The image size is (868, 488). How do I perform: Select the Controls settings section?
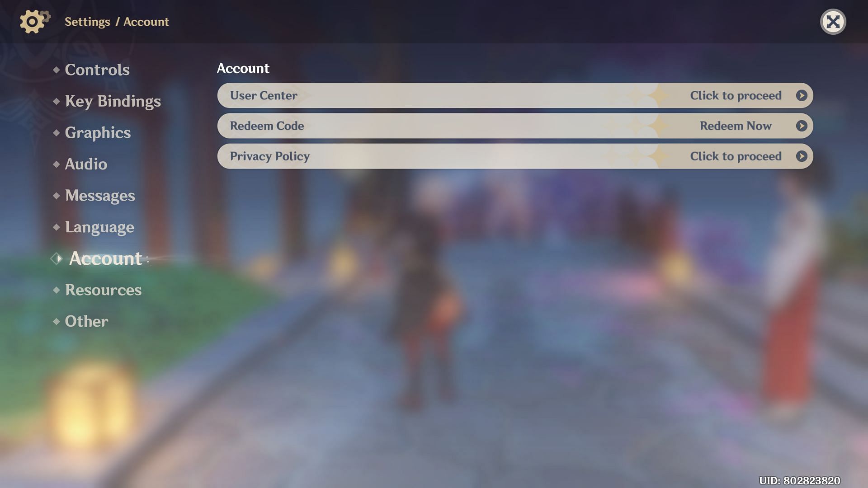(x=97, y=70)
